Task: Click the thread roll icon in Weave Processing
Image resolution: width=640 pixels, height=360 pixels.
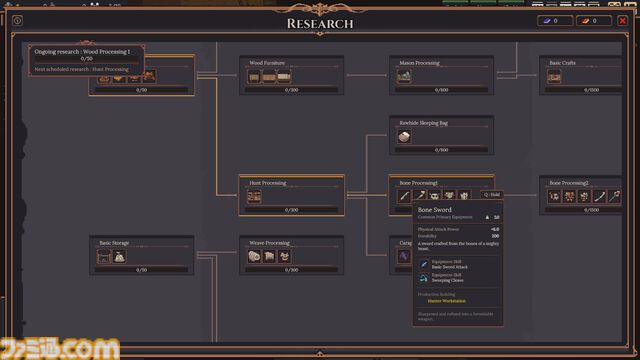Action: click(254, 256)
